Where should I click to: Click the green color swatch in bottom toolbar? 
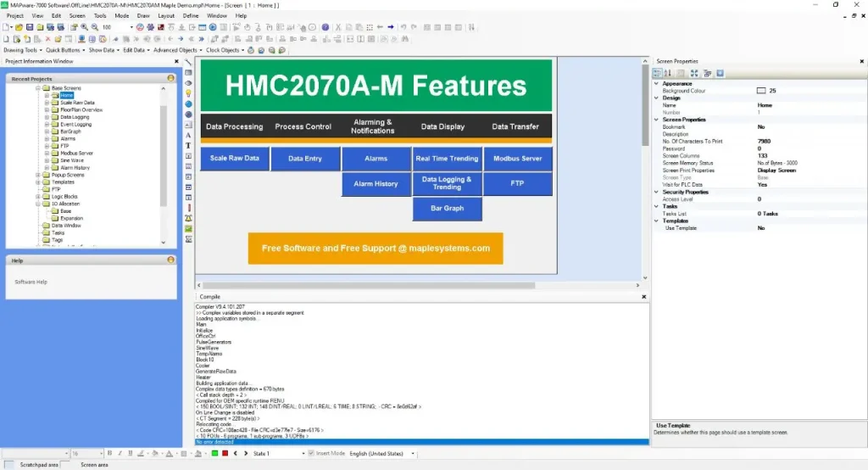coord(214,453)
